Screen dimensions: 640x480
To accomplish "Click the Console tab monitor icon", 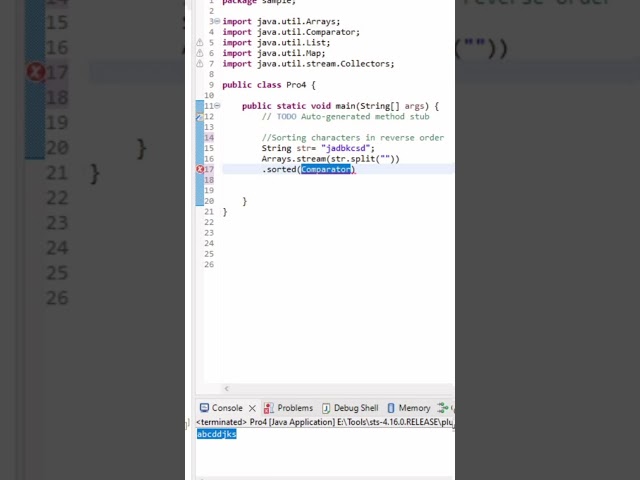I will (x=204, y=408).
